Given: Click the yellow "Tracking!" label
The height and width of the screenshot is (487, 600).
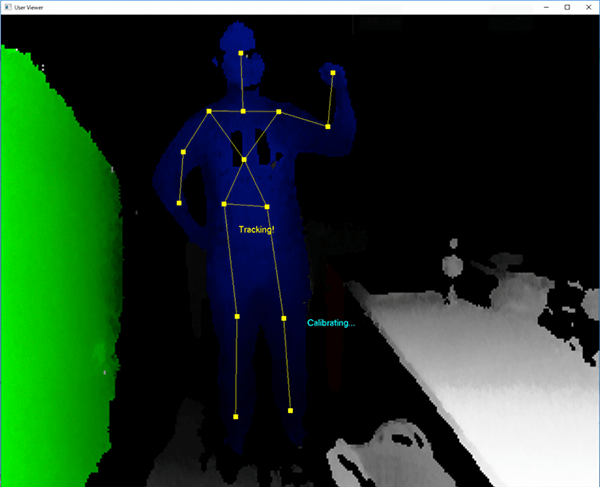Looking at the screenshot, I should (x=256, y=230).
